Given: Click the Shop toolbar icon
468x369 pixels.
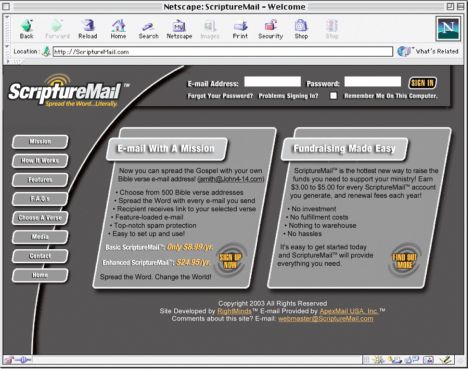Looking at the screenshot, I should [x=301, y=29].
